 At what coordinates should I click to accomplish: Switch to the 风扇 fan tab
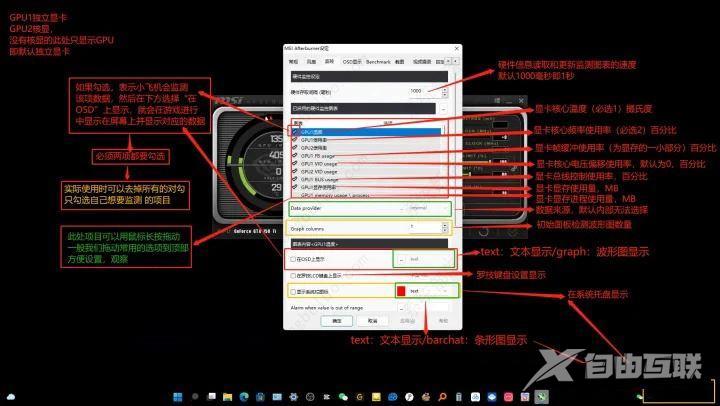click(x=311, y=62)
